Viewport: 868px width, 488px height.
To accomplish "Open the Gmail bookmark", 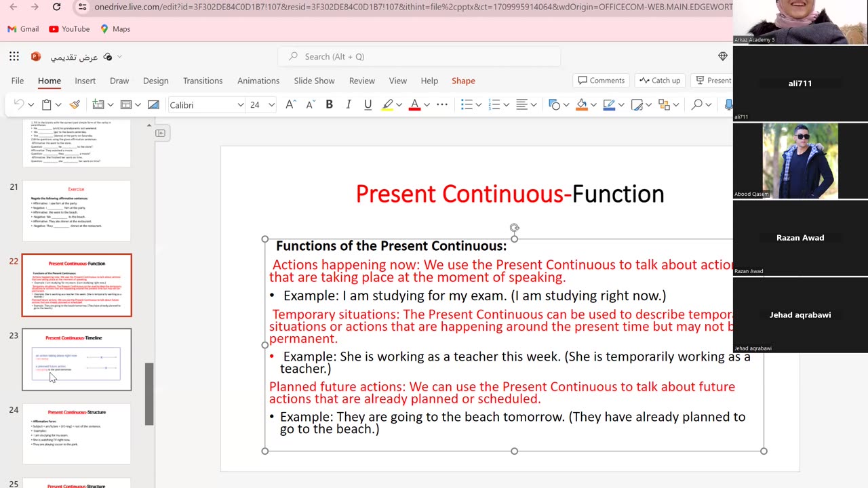I will click(x=23, y=29).
